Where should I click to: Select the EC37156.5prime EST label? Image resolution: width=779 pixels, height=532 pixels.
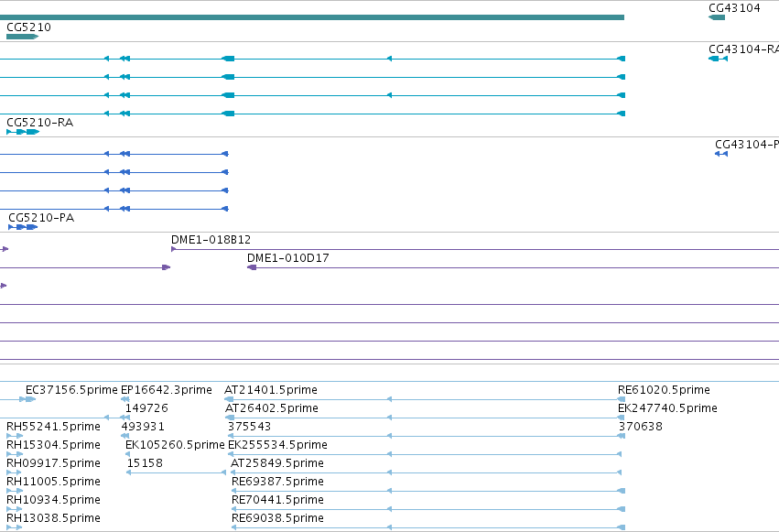[71, 390]
